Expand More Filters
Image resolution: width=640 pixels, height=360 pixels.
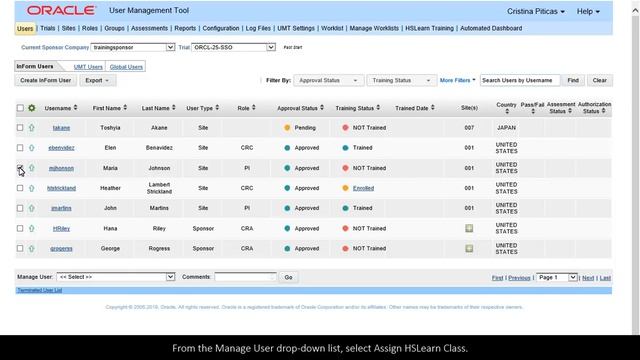click(458, 80)
